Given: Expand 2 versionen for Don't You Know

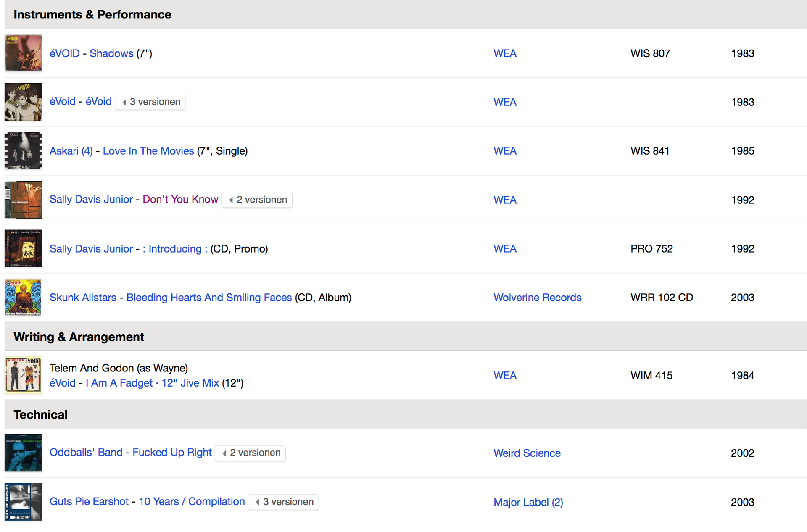Looking at the screenshot, I should tap(257, 200).
